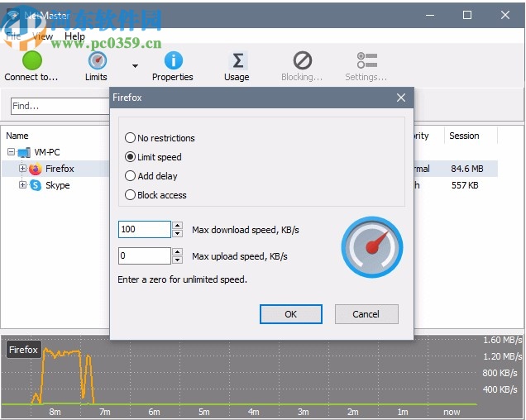Click the 84.6 MB session value

pyautogui.click(x=467, y=169)
